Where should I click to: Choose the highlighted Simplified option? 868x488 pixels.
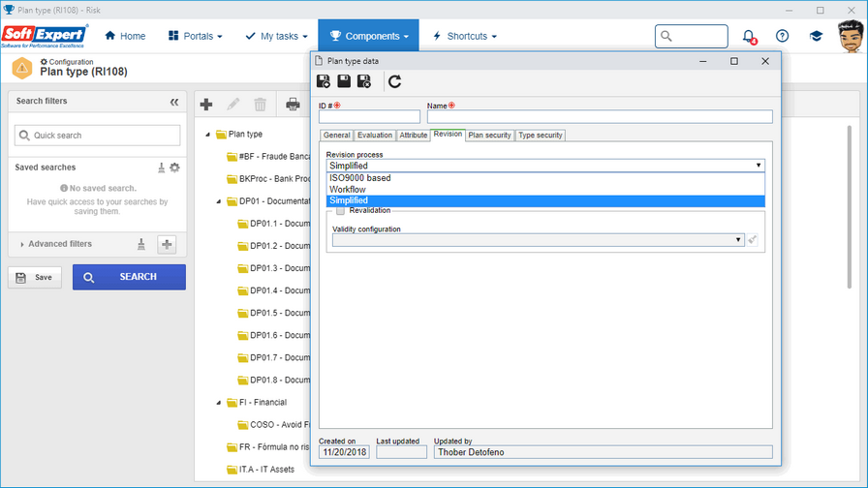(545, 200)
